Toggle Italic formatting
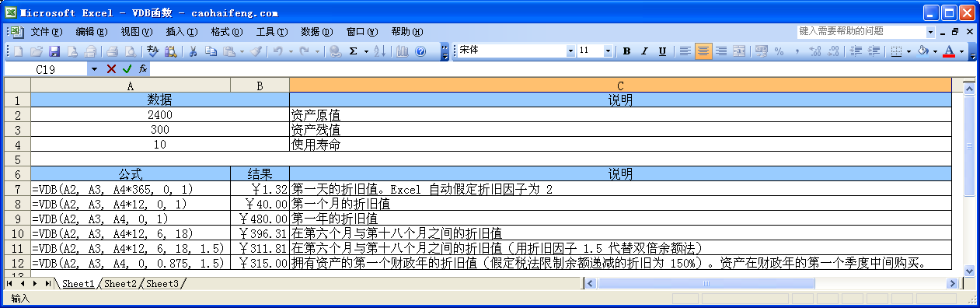Viewport: 980px width, 308px height. coord(644,51)
